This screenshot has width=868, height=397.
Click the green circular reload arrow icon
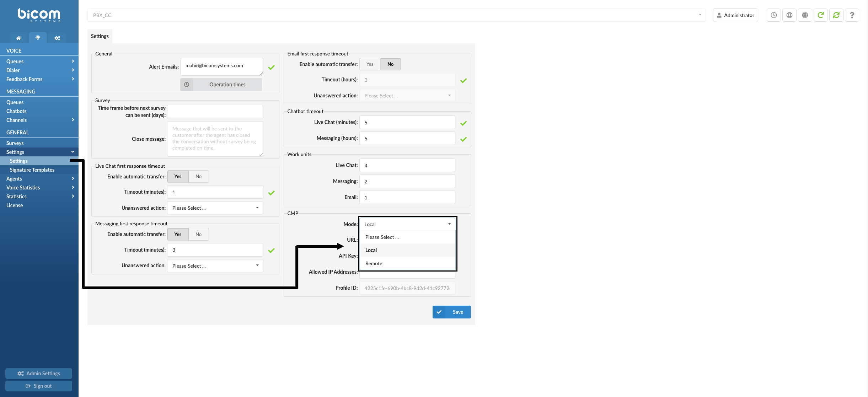pos(820,15)
